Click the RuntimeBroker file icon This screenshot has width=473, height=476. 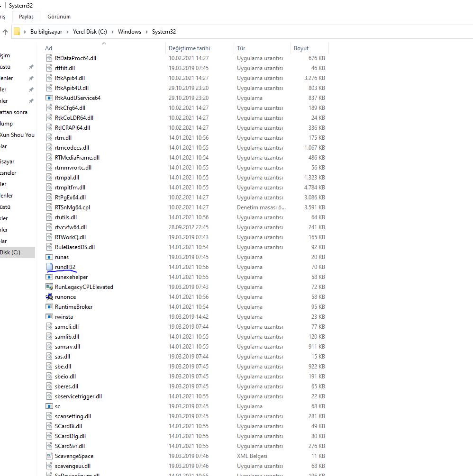pos(49,306)
